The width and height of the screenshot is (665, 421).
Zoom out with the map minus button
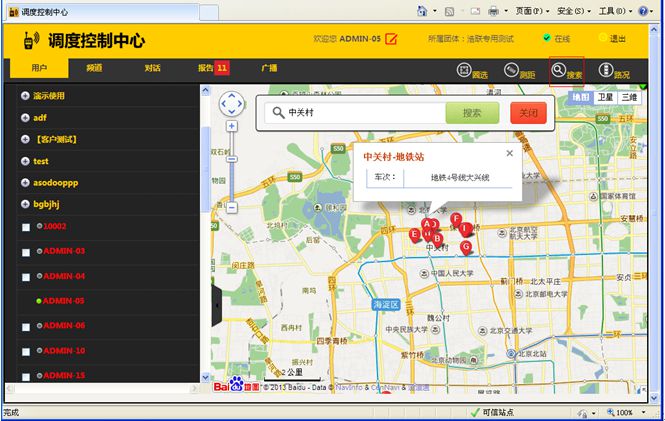pos(232,208)
